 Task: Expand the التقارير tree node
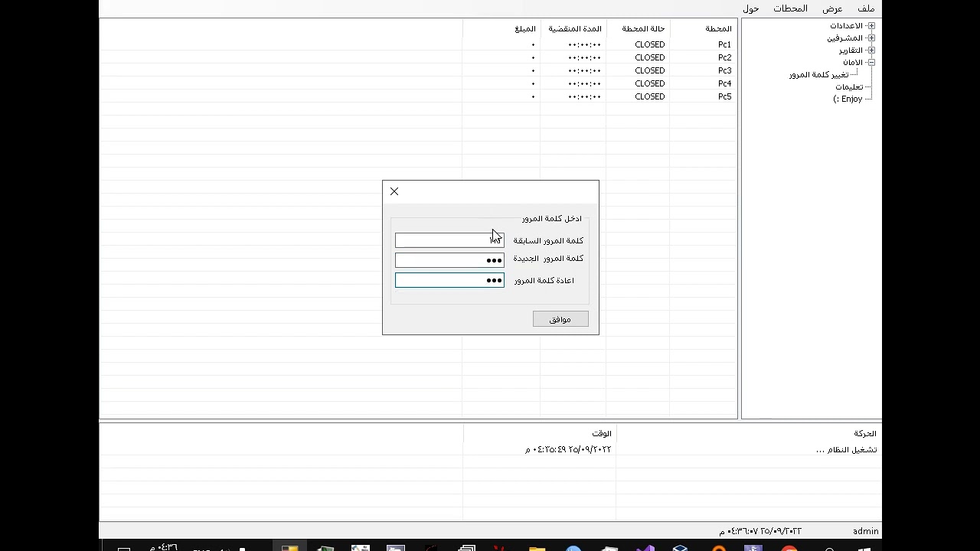pyautogui.click(x=871, y=51)
